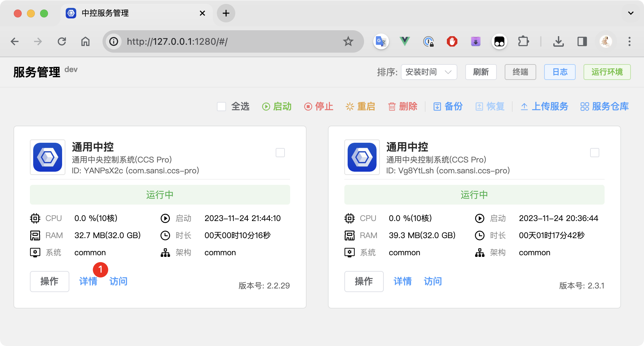Click start time 2023-11-24 20:36:44
The height and width of the screenshot is (346, 644).
click(559, 218)
